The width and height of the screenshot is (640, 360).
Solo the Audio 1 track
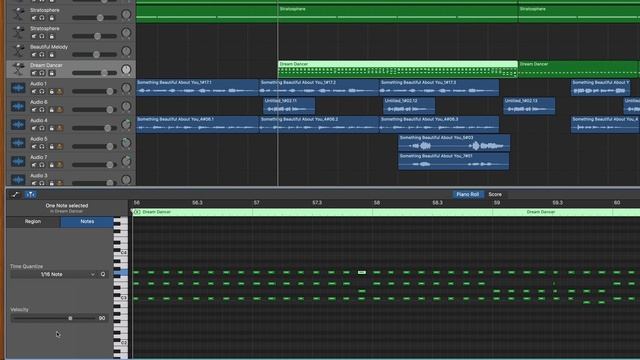click(x=42, y=91)
